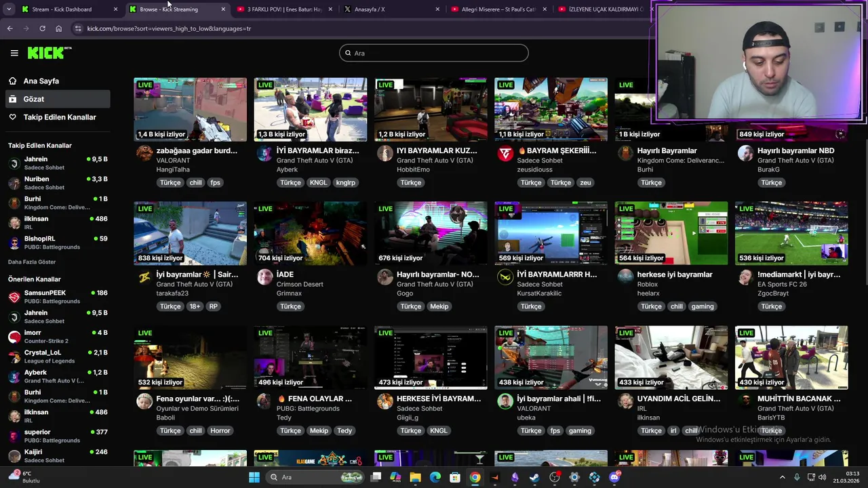Open File Explorer from taskbar

point(415,477)
